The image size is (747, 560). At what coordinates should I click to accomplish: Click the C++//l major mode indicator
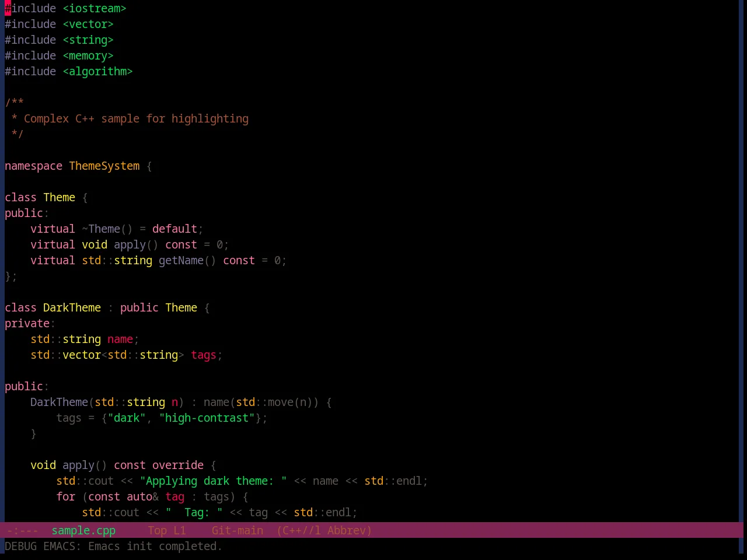pos(299,530)
